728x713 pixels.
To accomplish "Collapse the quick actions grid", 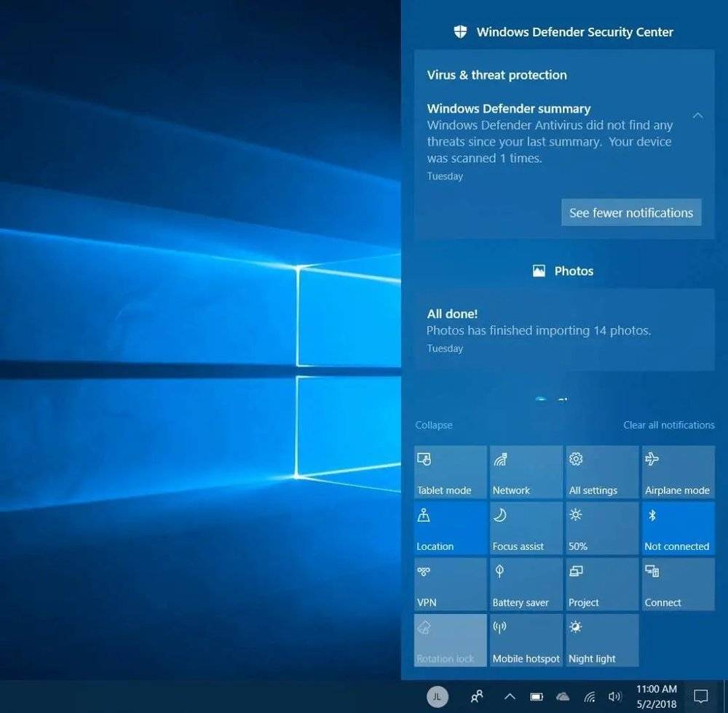I will (434, 425).
